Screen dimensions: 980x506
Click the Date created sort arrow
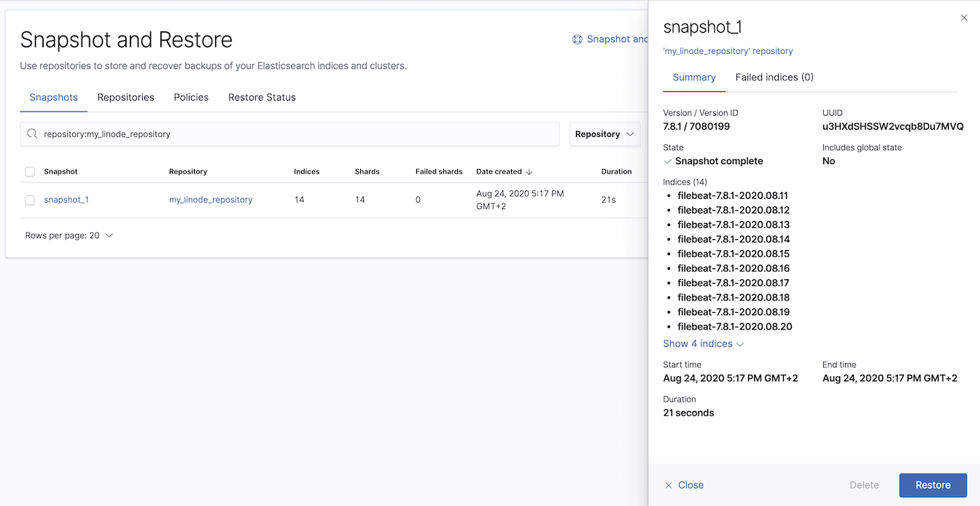coord(529,172)
